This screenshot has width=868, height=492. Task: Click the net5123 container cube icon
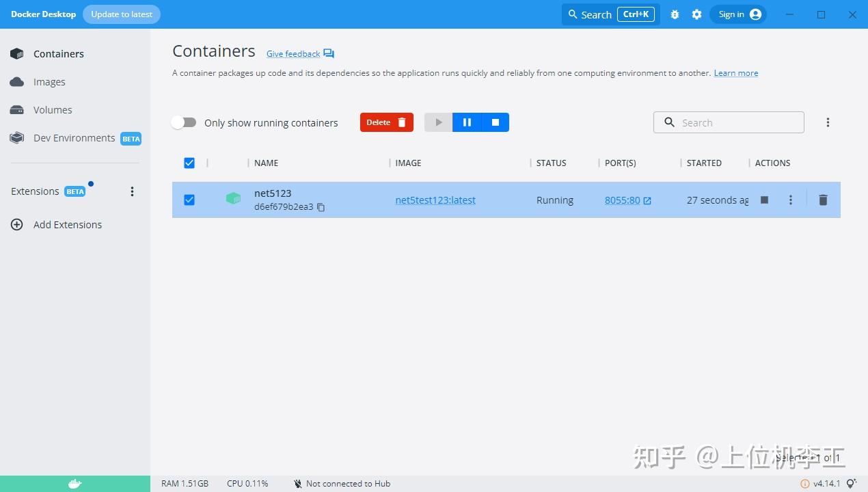pyautogui.click(x=234, y=199)
